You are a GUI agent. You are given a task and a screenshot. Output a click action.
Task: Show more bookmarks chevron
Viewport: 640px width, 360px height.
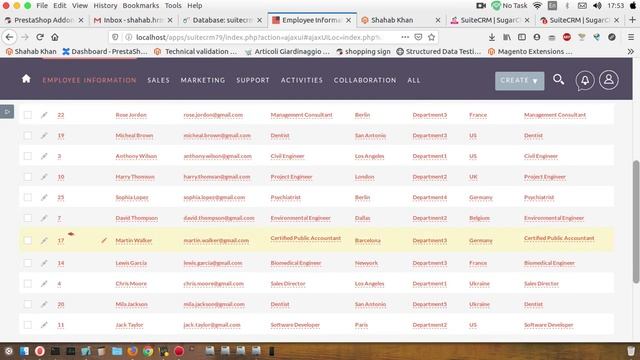point(631,51)
